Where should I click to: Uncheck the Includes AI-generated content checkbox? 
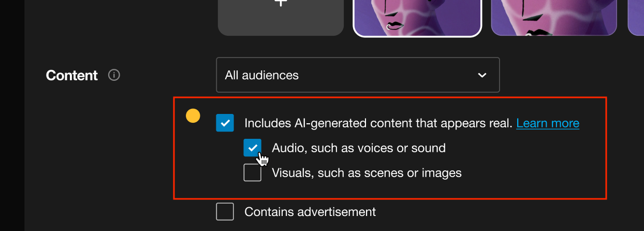(x=225, y=123)
